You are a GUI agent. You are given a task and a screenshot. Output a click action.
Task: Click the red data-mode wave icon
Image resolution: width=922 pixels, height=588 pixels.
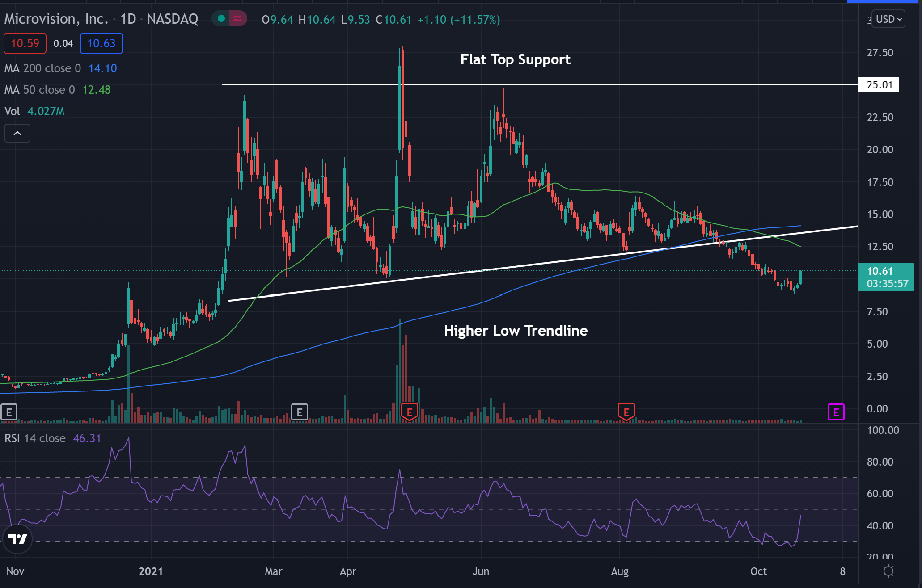(238, 19)
